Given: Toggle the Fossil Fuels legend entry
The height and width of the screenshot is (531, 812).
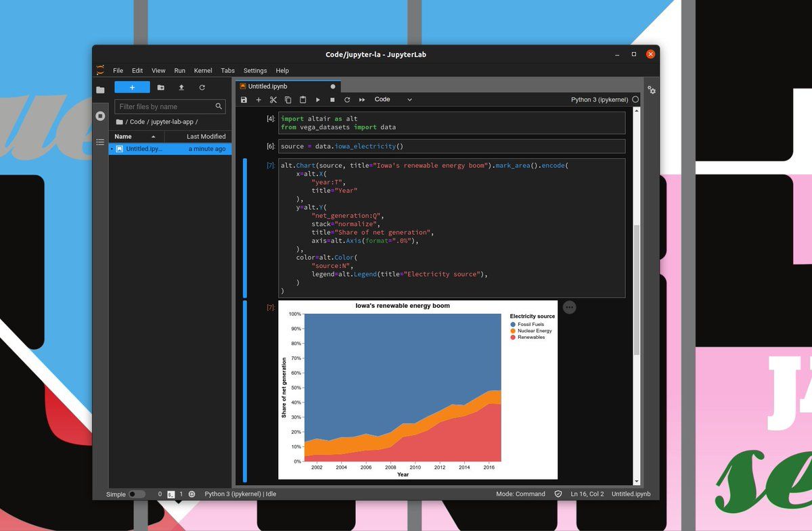Looking at the screenshot, I should point(531,325).
